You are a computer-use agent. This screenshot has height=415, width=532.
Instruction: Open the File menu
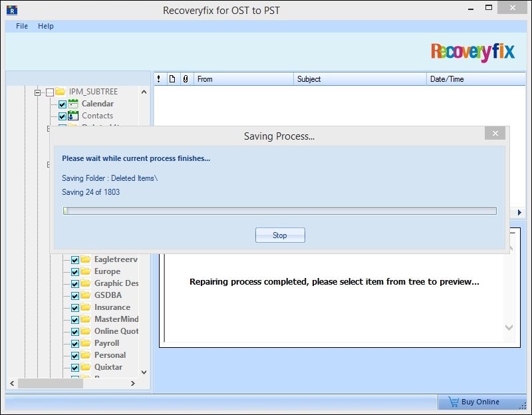point(22,26)
